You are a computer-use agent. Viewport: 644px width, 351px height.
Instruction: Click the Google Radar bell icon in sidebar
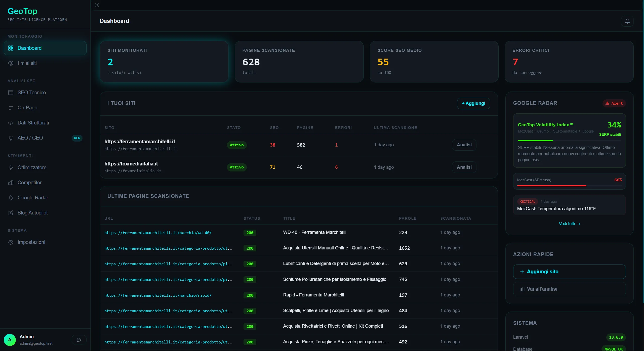click(x=11, y=198)
